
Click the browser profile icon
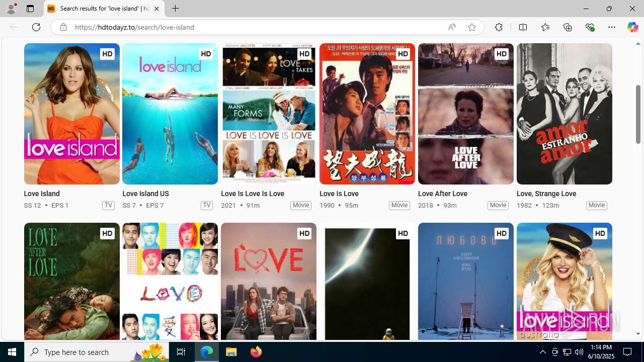click(x=11, y=9)
